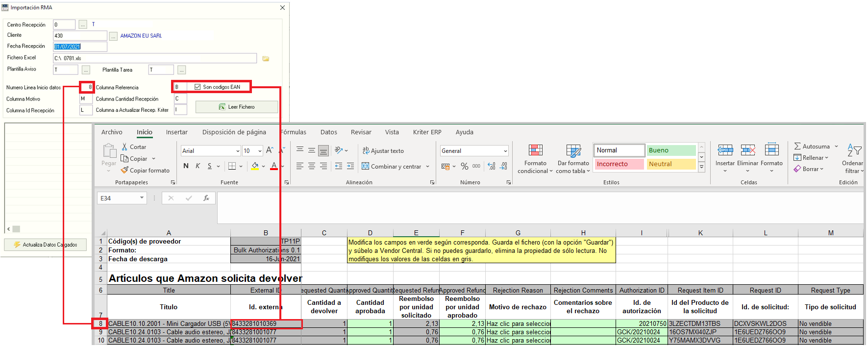Apply italics with the K button
This screenshot has height=347, width=868.
(198, 166)
